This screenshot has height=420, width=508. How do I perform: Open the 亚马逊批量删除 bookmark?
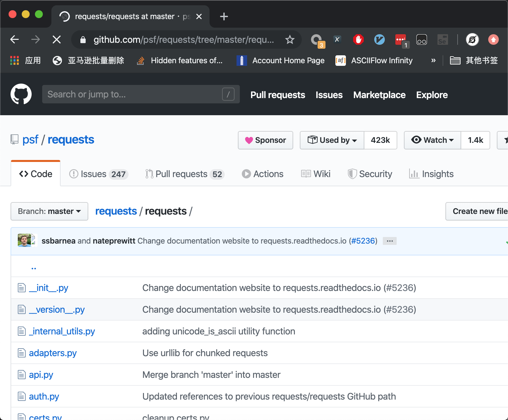(x=88, y=61)
